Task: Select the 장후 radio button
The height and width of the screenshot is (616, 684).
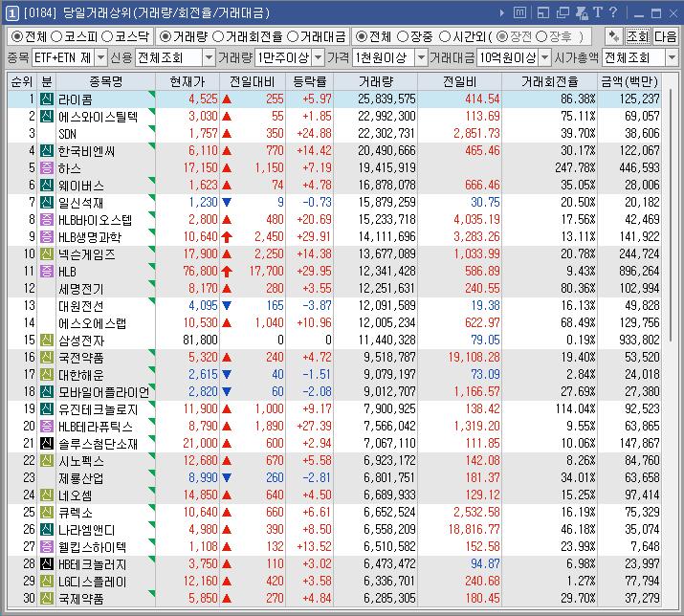Action: tap(541, 36)
